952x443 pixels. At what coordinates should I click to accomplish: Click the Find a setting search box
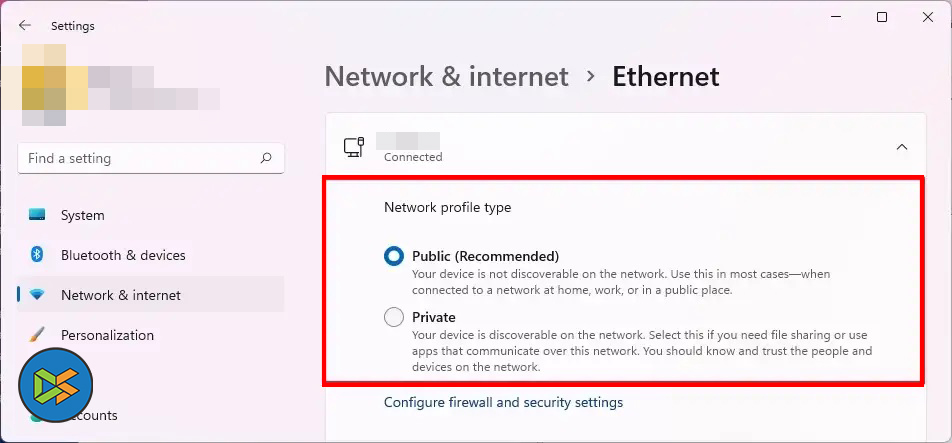tap(140, 158)
